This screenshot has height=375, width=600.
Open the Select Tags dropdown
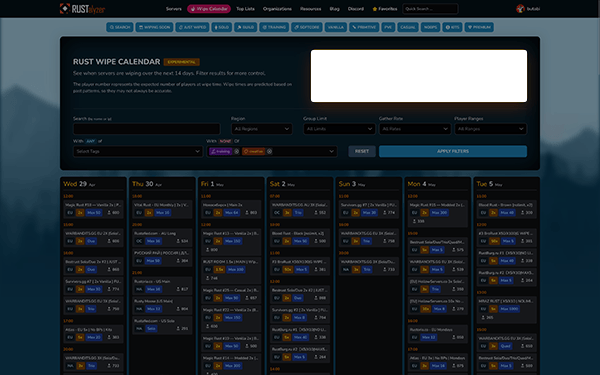click(138, 151)
